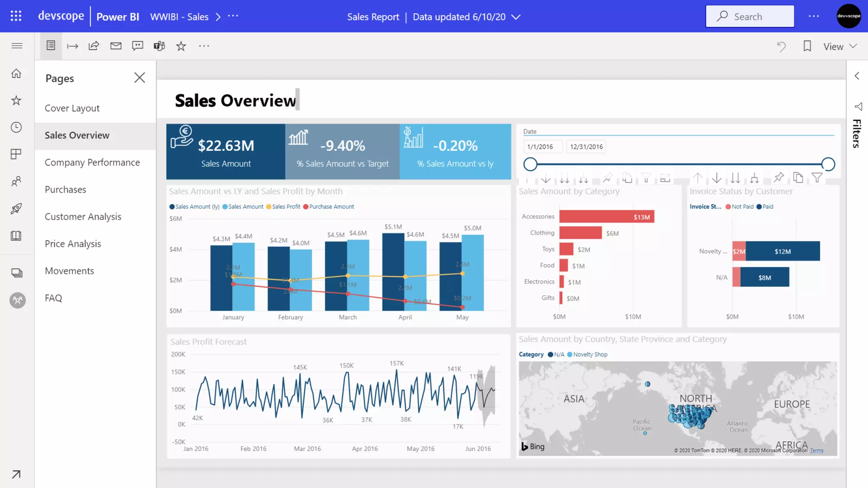Open the Comments icon in toolbar
The height and width of the screenshot is (488, 868).
click(137, 46)
